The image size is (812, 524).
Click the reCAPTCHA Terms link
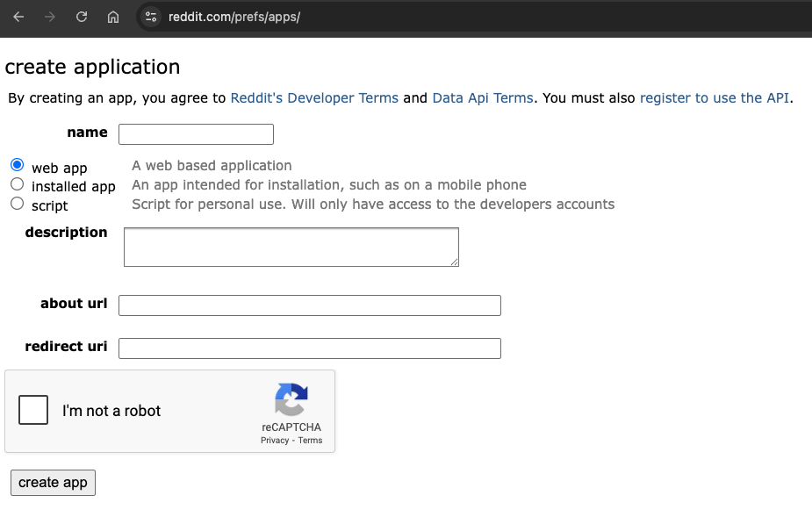[310, 441]
